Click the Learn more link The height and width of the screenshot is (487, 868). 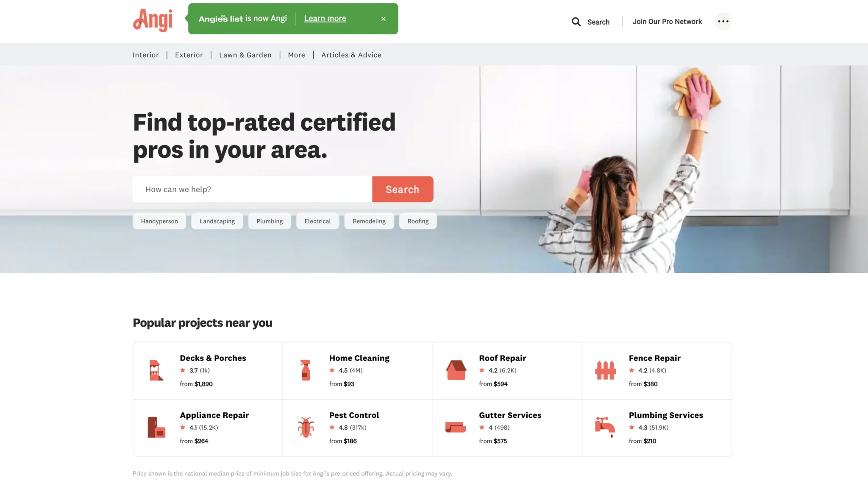(325, 19)
